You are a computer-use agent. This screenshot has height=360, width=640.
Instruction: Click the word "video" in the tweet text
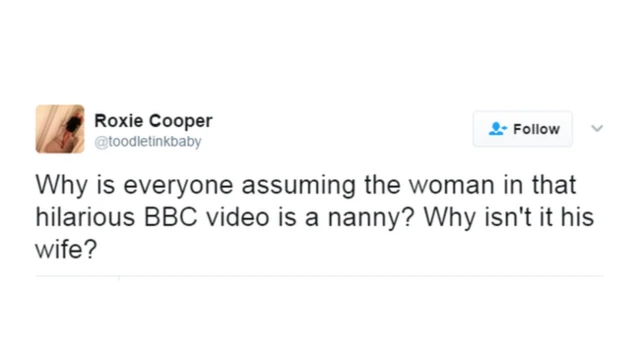[238, 217]
